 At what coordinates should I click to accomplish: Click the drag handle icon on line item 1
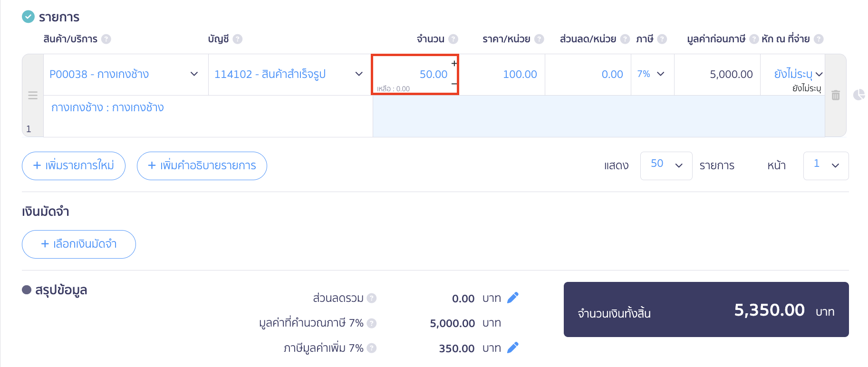32,95
